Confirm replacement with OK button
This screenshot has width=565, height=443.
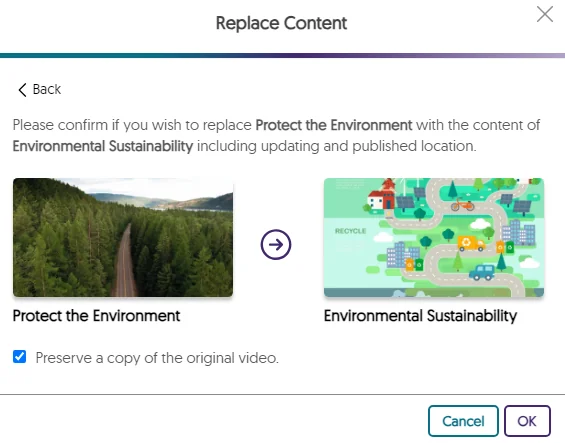527,421
